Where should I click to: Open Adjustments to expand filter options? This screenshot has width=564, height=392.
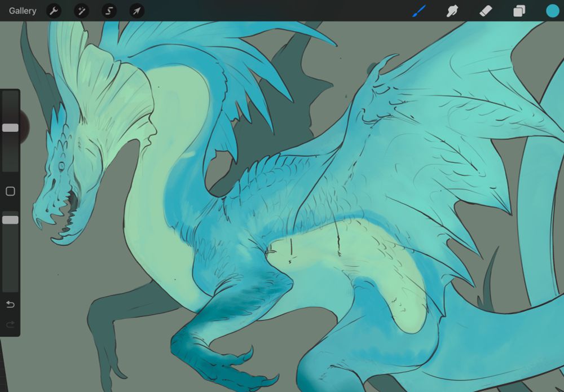(81, 11)
